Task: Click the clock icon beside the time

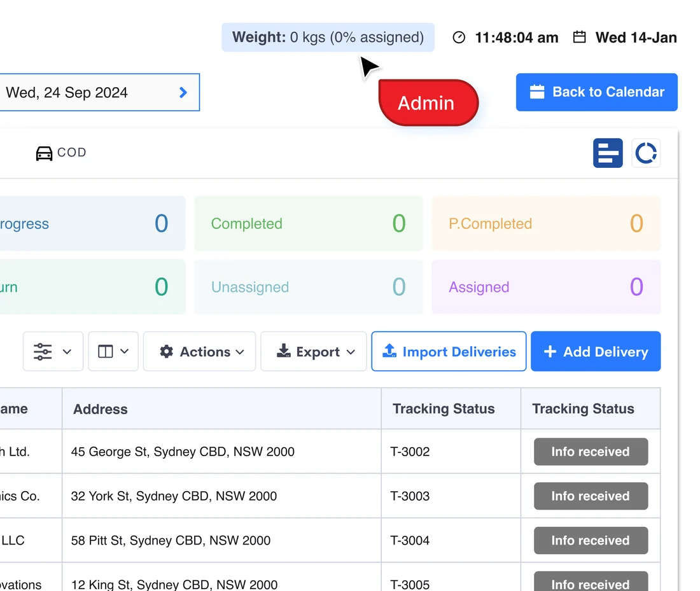Action: tap(459, 38)
